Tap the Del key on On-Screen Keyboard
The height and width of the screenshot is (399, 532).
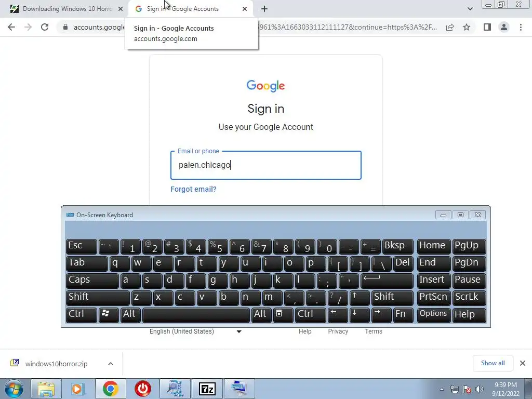403,263
